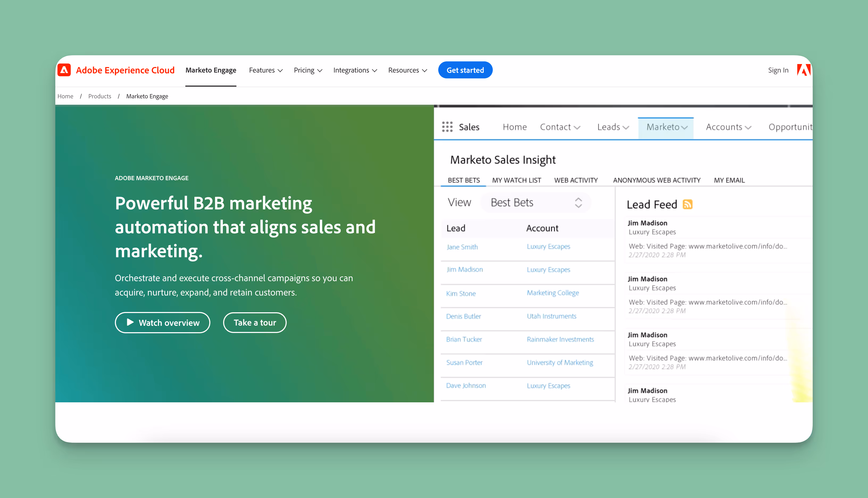868x498 pixels.
Task: Go to Products in the breadcrumb
Action: [100, 96]
